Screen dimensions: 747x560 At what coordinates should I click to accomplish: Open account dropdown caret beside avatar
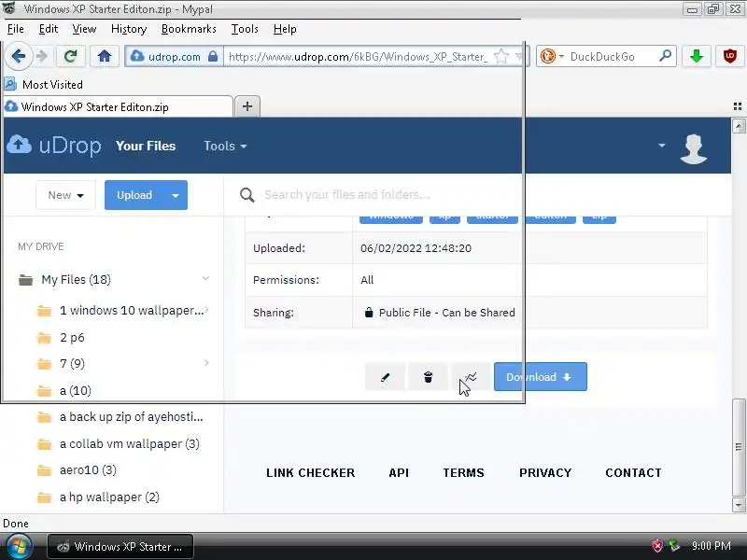pos(662,146)
